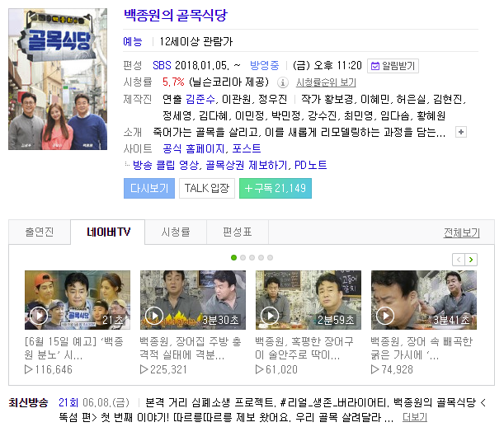Click the 알림받기 calendar alert icon

(374, 66)
